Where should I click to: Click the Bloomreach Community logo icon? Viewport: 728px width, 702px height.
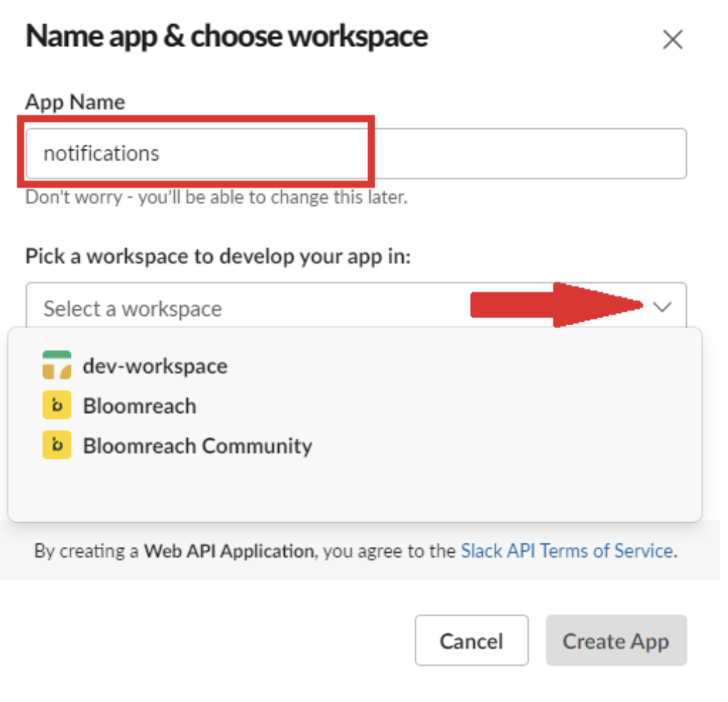click(x=57, y=445)
